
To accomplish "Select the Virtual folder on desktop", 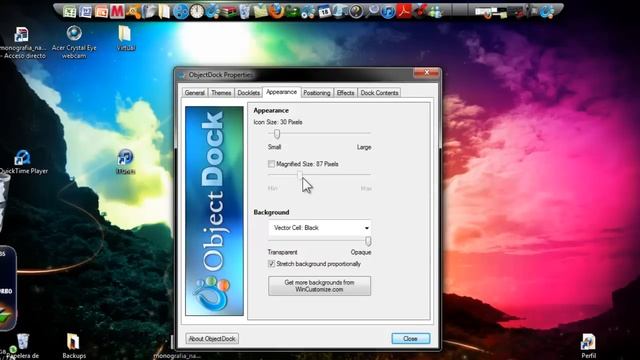I will click(x=125, y=38).
